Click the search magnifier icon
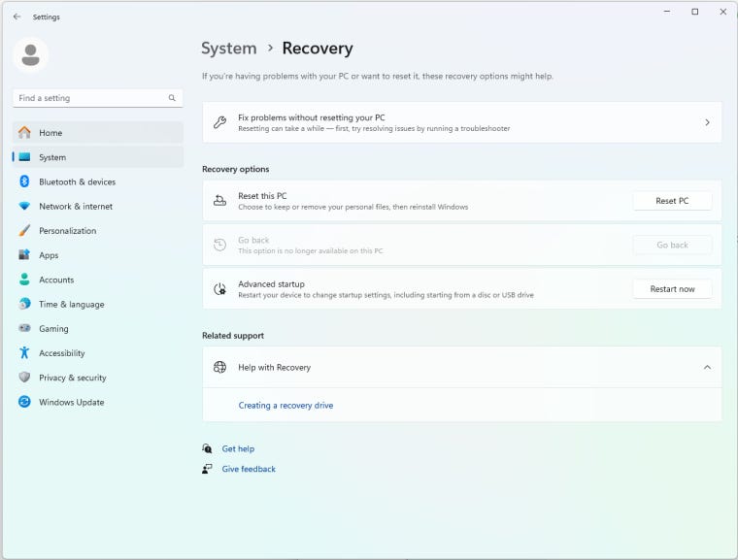 (x=172, y=98)
